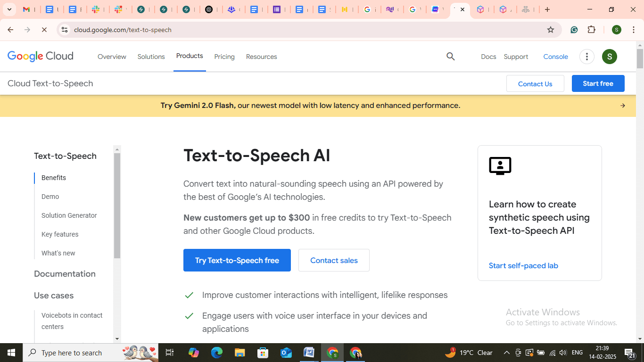Open File Explorer from taskbar

[239, 353]
